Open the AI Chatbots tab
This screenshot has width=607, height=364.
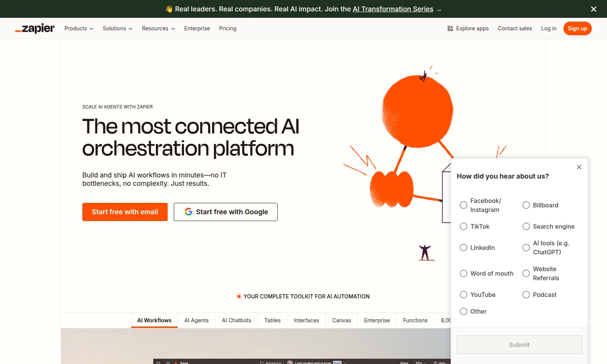pyautogui.click(x=236, y=320)
